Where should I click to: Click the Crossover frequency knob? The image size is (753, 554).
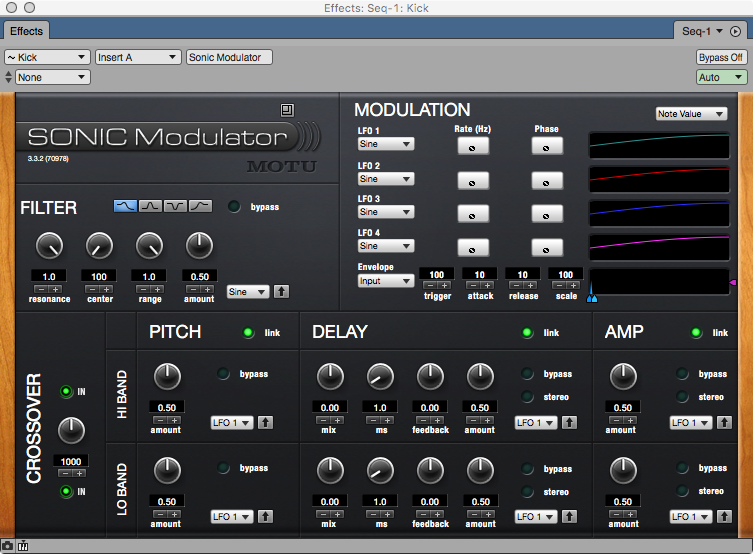[x=71, y=430]
